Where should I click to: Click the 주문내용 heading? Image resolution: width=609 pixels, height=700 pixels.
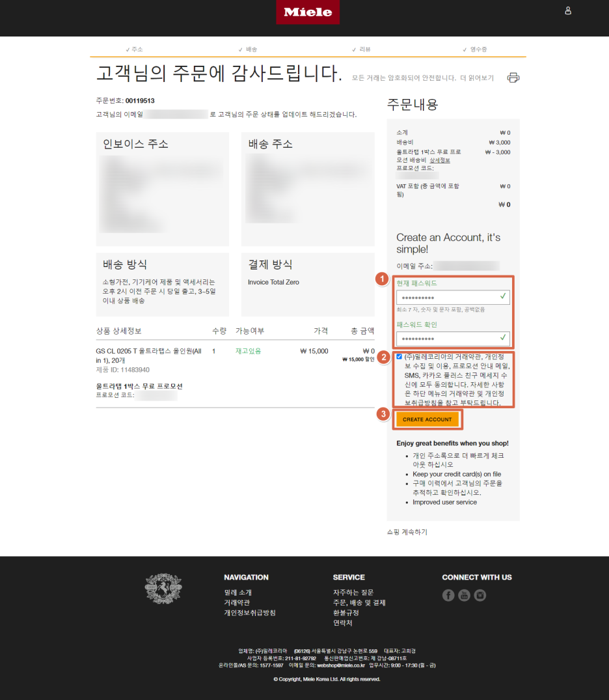click(x=413, y=104)
